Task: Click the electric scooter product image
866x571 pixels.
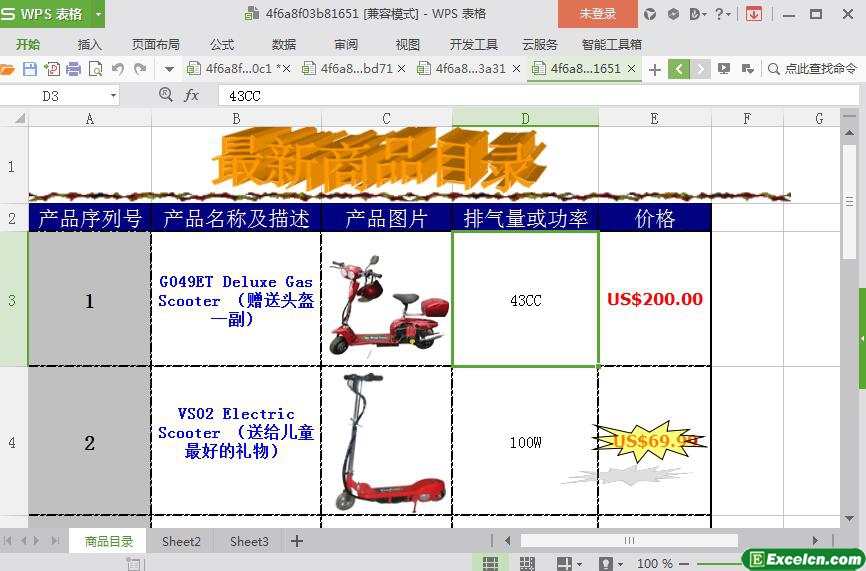Action: click(x=389, y=442)
